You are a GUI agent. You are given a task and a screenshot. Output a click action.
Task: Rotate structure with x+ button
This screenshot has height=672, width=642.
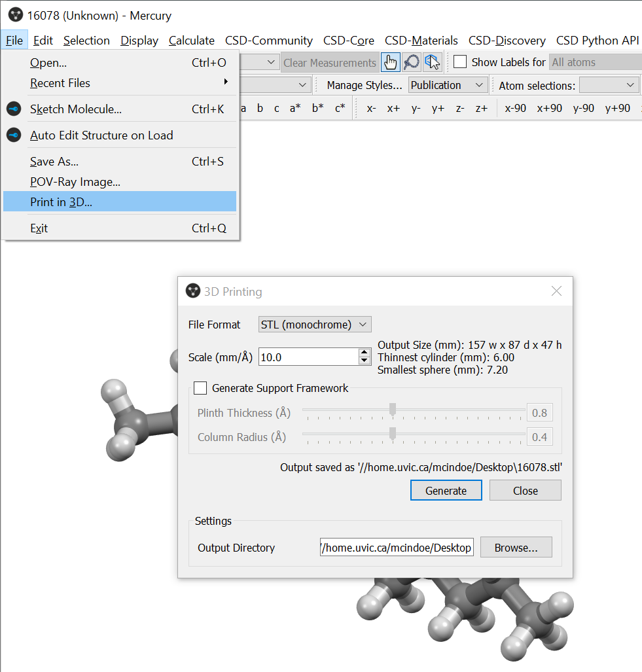pyautogui.click(x=393, y=108)
